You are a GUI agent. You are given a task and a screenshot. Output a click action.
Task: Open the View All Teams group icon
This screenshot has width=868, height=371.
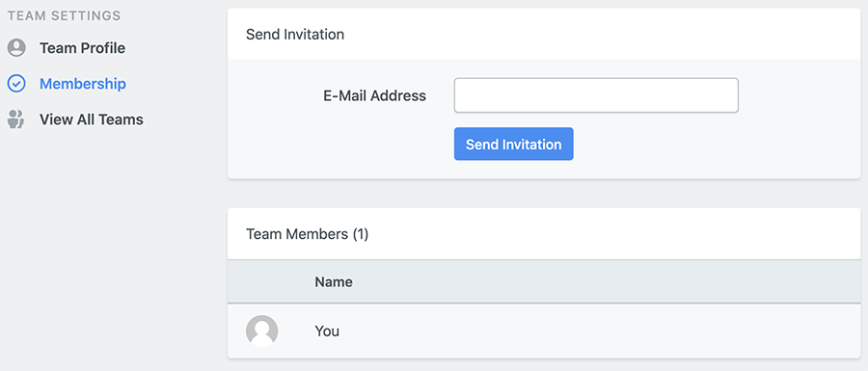tap(16, 119)
